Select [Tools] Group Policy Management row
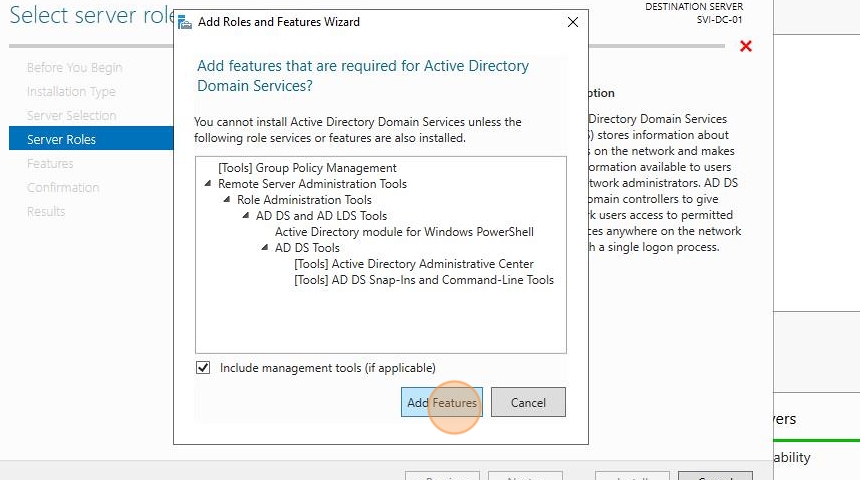860x480 pixels. 307,168
